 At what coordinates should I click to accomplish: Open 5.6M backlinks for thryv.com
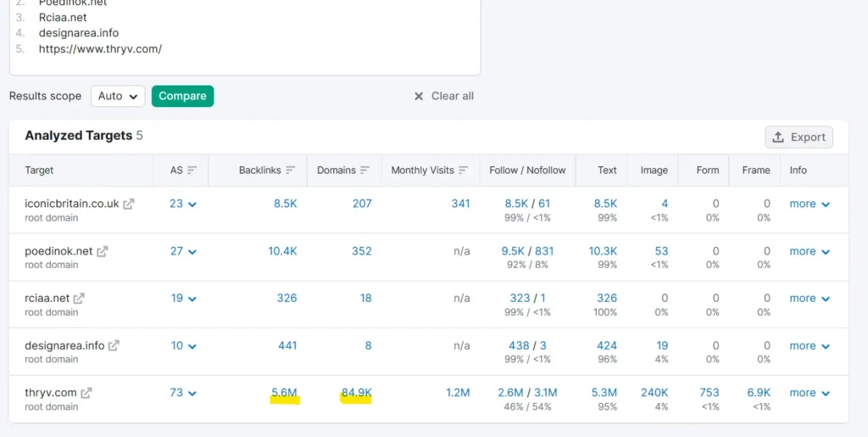tap(285, 393)
